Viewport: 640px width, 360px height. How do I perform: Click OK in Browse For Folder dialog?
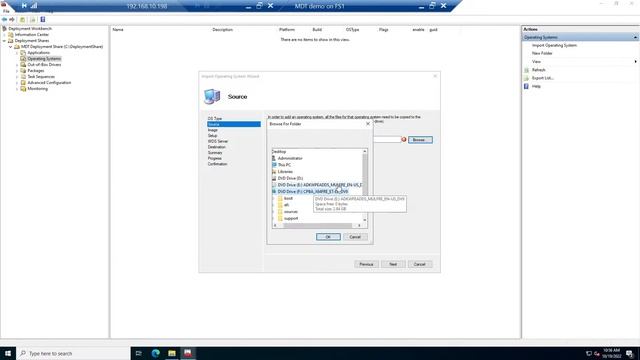[328, 237]
